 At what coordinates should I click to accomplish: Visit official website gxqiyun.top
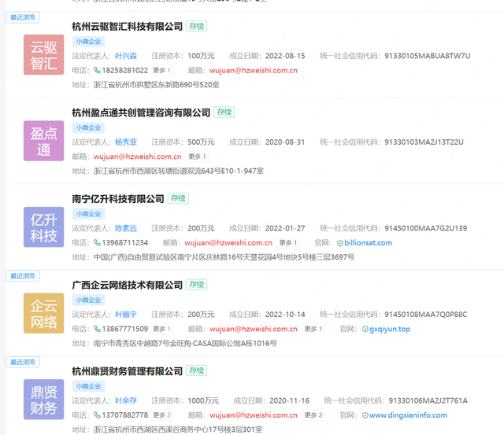[x=390, y=329]
